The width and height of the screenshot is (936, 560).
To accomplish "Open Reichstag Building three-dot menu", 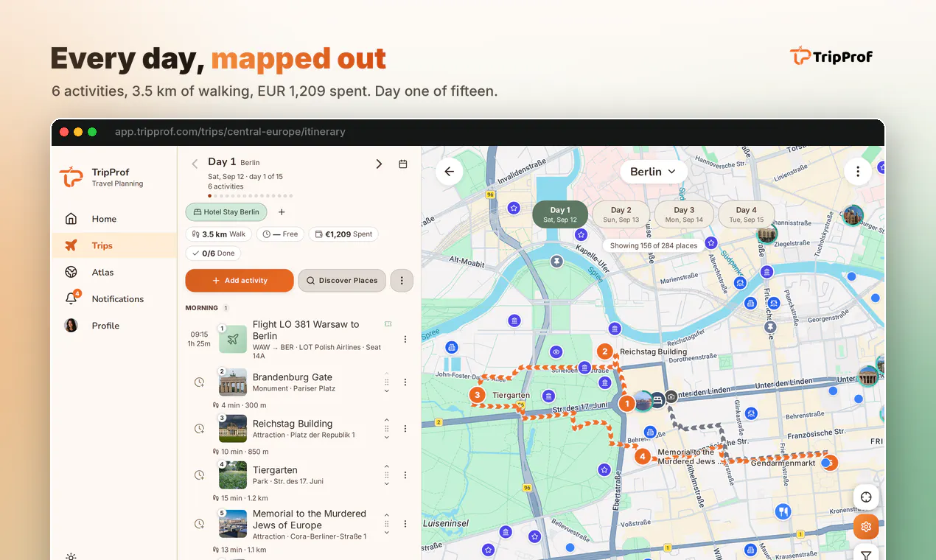I will (x=405, y=429).
